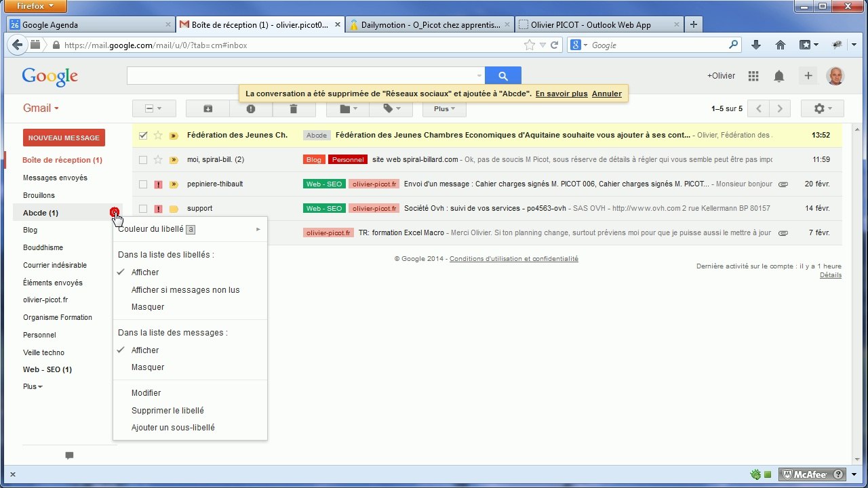
Task: Switch to the Dailymotion tab
Action: pyautogui.click(x=430, y=24)
